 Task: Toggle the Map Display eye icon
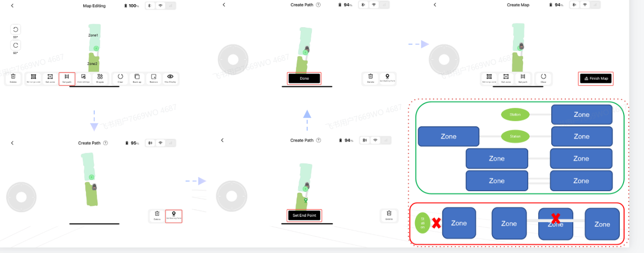[x=170, y=79]
